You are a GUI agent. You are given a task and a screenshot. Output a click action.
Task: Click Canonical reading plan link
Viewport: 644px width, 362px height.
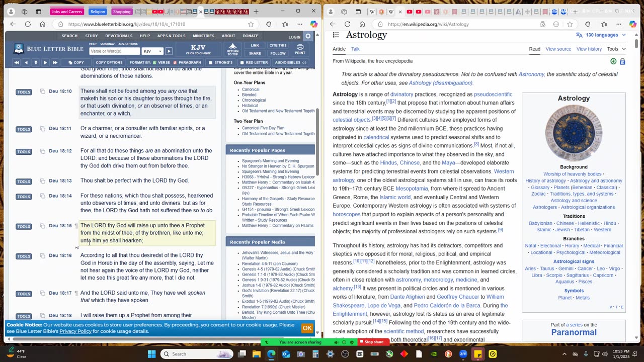point(251,89)
